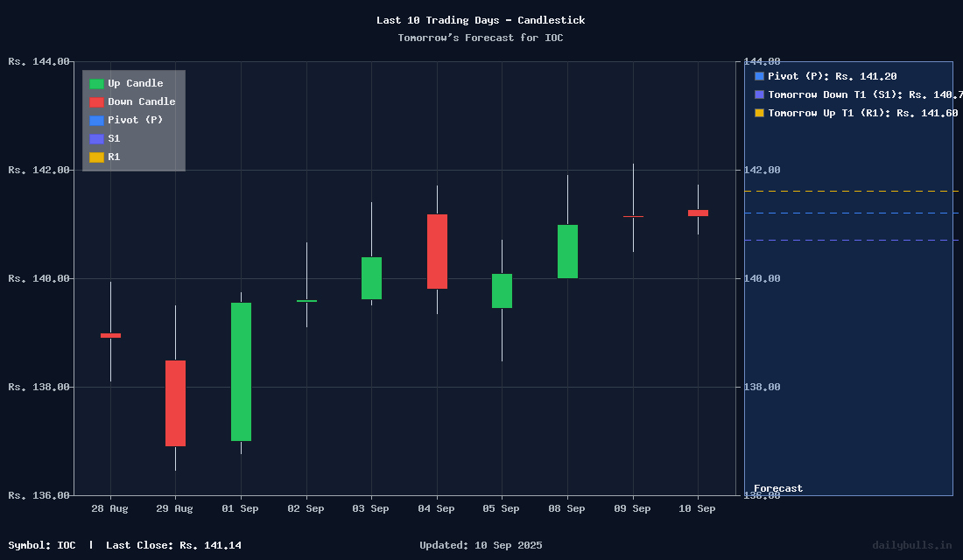Click the 'Up Candle' legend label
This screenshot has height=560, width=963.
[x=136, y=83]
